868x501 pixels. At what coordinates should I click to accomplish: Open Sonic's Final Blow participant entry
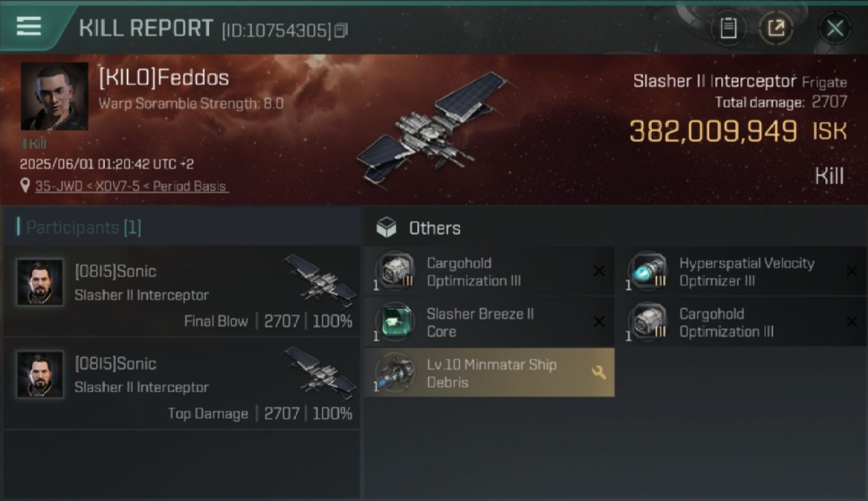click(182, 291)
